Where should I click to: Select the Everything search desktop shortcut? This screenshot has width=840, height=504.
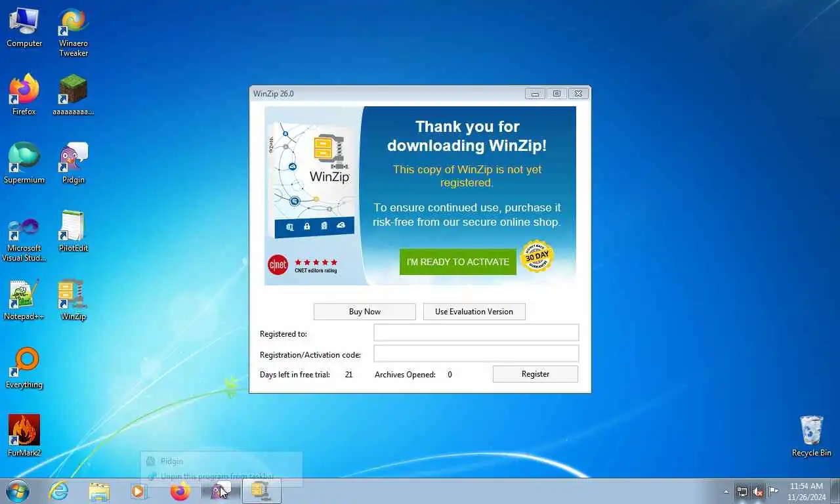tap(24, 368)
